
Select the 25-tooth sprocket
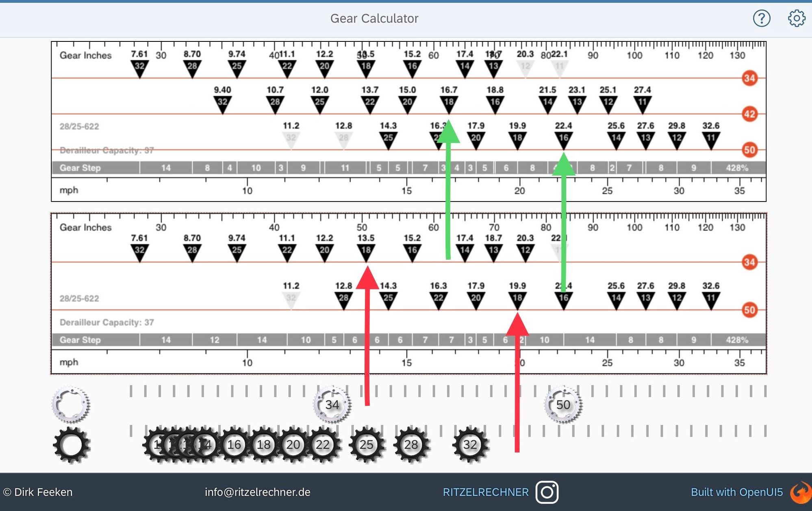[x=367, y=445]
